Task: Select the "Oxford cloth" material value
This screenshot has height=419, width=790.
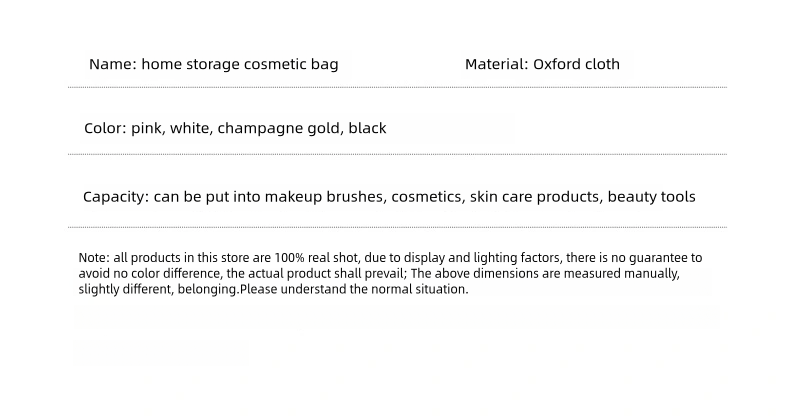Action: (576, 65)
